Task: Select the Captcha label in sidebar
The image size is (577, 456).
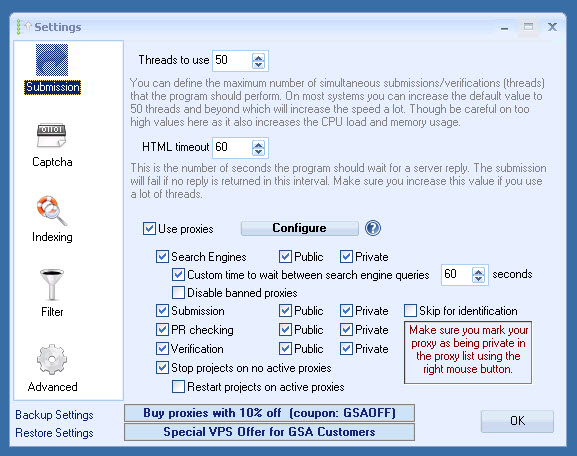Action: point(52,162)
